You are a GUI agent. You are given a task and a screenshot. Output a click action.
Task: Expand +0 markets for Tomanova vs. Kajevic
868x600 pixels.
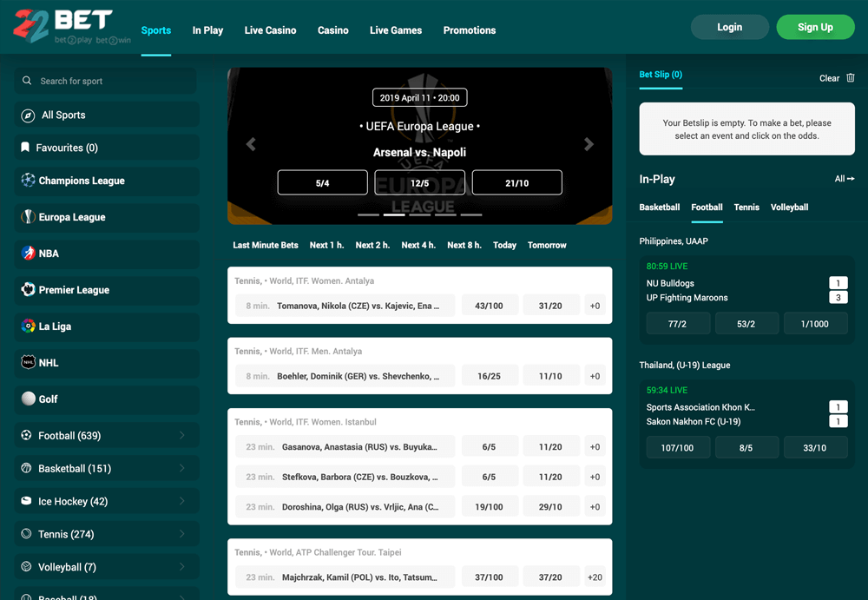pos(595,306)
